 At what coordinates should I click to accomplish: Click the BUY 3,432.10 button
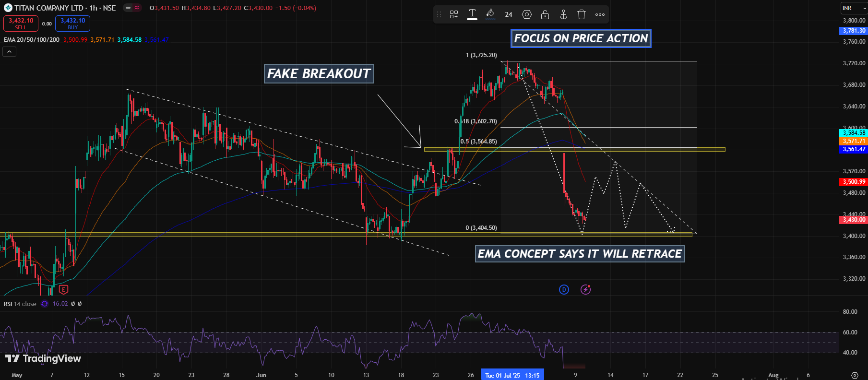[x=72, y=24]
